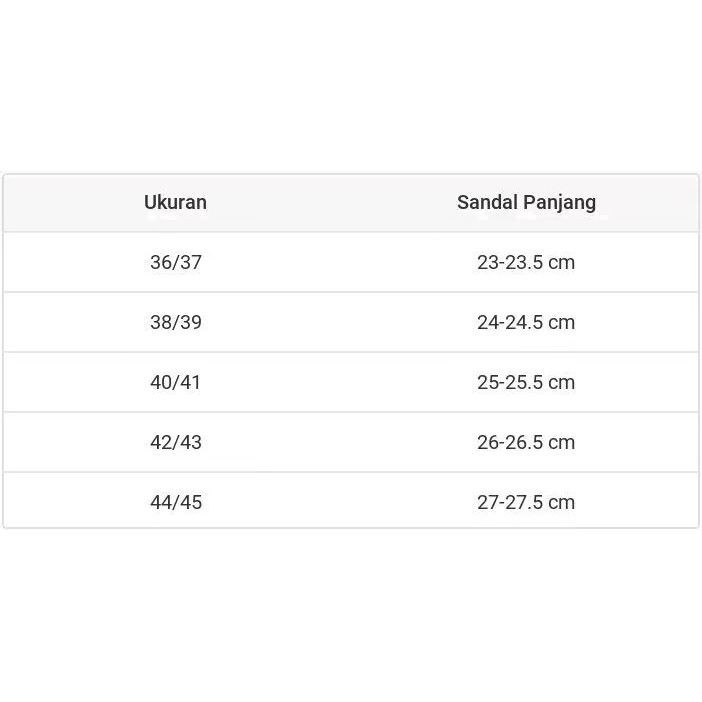The width and height of the screenshot is (702, 702).
Task: Select the 44/45 size cell
Action: pos(176,502)
